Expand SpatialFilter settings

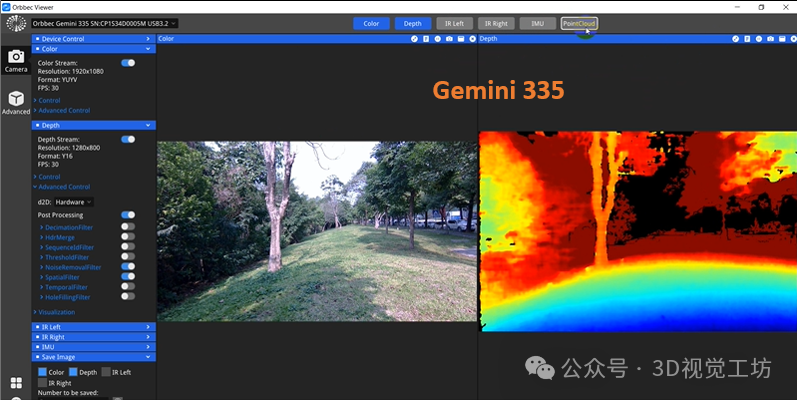(x=60, y=277)
